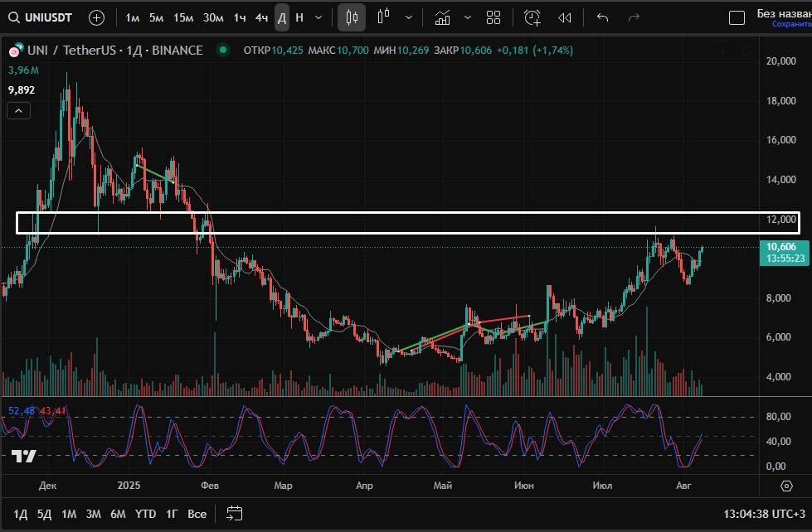The image size is (812, 532).
Task: Click the add symbol plus icon
Action: coord(96,17)
